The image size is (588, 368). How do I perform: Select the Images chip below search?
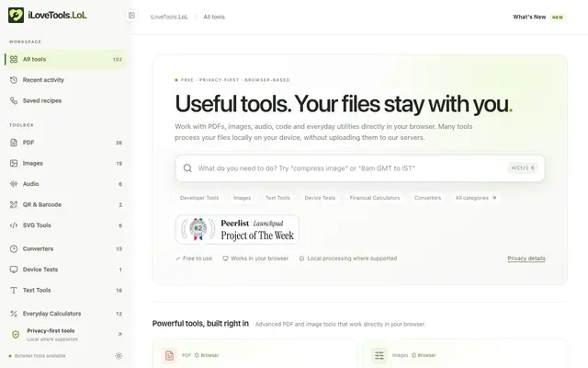pyautogui.click(x=243, y=198)
